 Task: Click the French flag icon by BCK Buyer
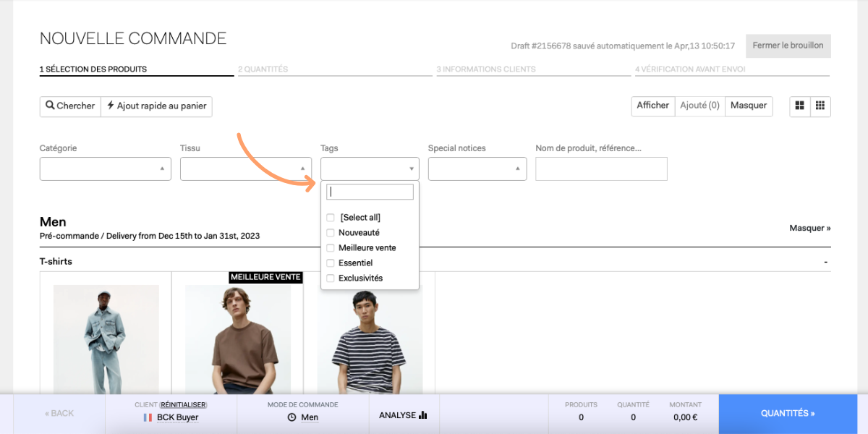[148, 417]
